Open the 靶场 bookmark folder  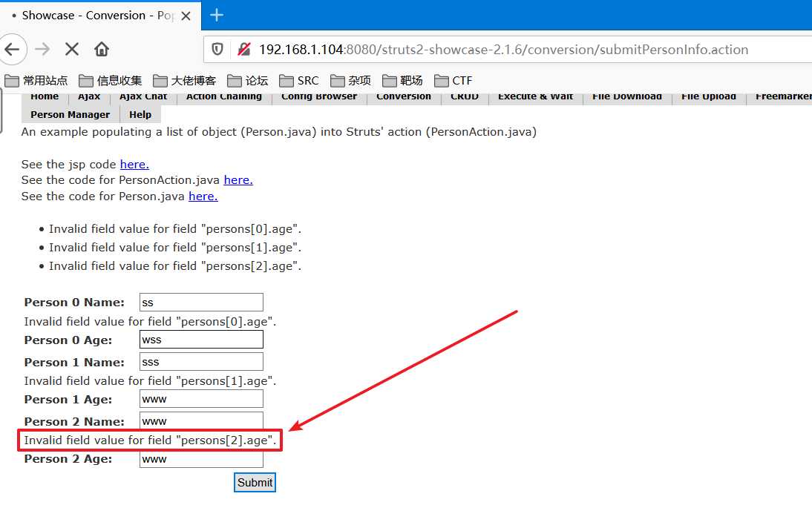tap(402, 81)
